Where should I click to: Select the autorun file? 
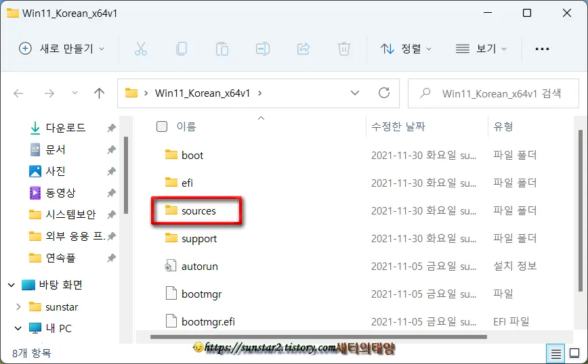(200, 267)
